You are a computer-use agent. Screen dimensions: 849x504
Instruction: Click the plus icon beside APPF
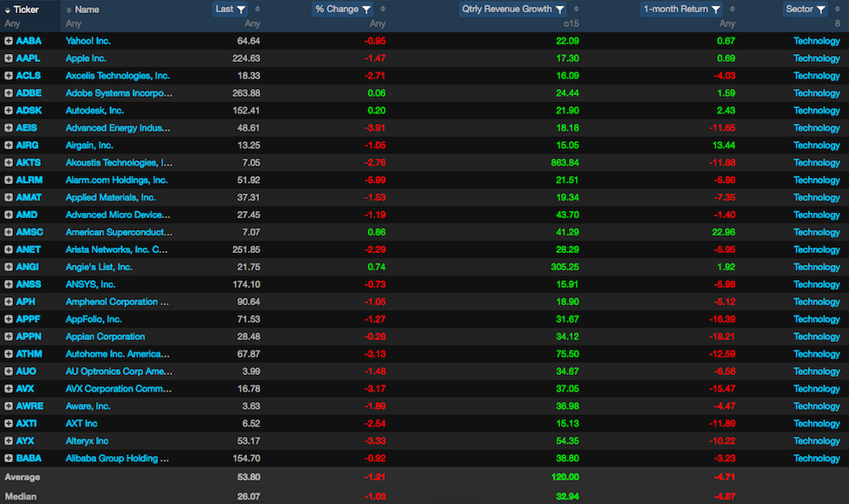9,319
